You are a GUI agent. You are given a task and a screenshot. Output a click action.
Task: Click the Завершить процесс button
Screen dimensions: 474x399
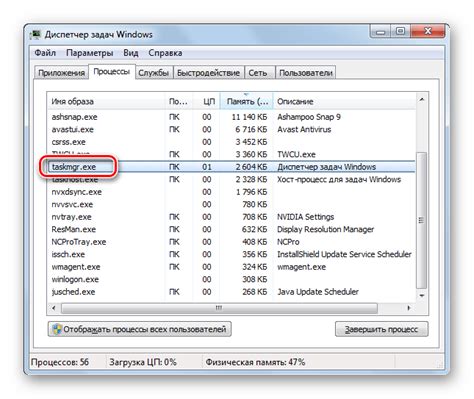(381, 329)
